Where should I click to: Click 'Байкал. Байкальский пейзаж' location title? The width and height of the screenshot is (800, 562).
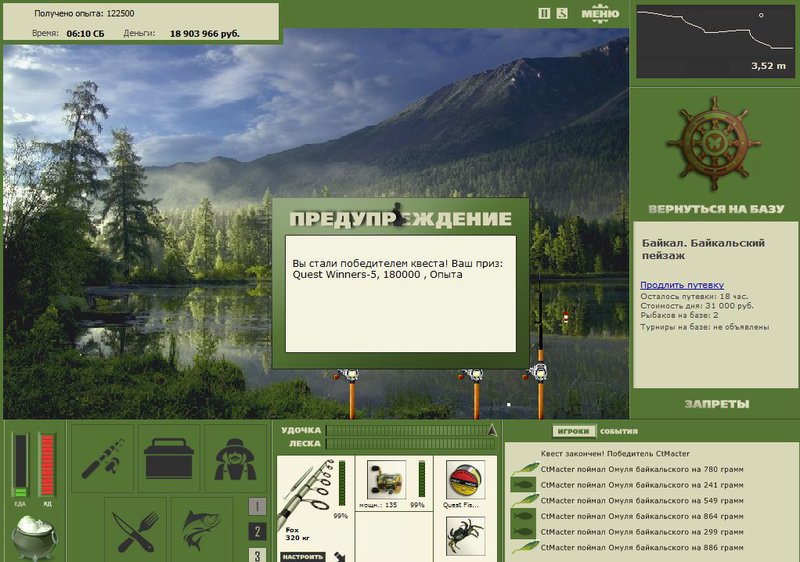(703, 249)
